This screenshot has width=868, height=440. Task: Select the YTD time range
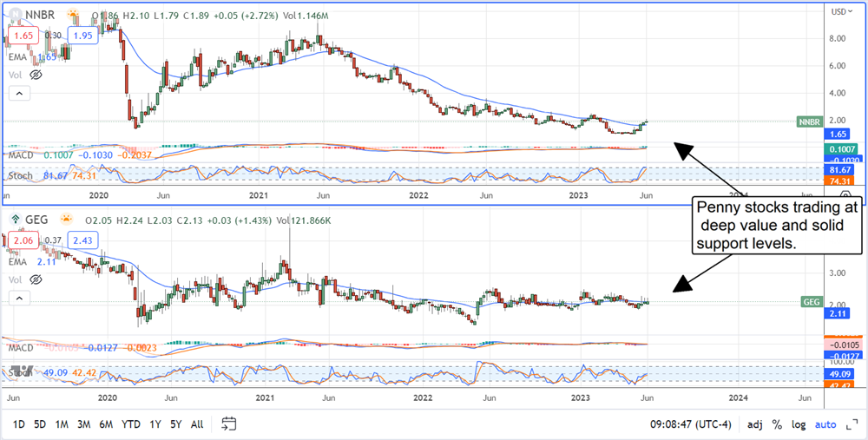(x=131, y=424)
